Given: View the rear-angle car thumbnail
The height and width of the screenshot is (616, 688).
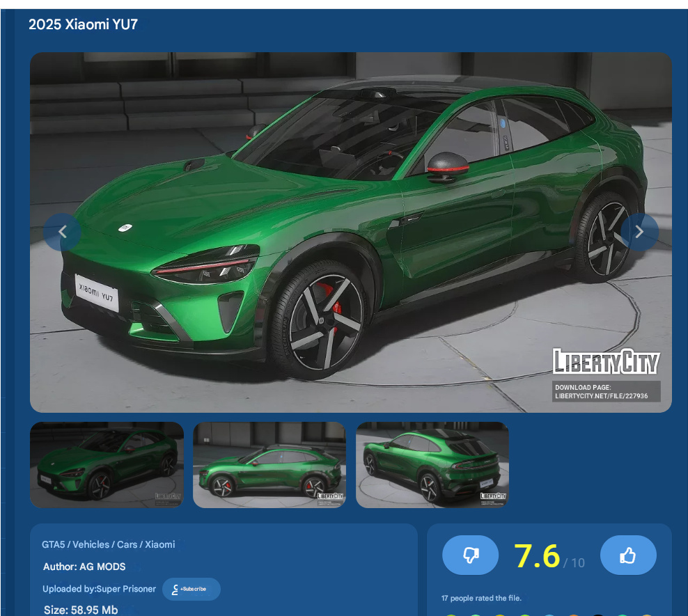Looking at the screenshot, I should (x=432, y=464).
